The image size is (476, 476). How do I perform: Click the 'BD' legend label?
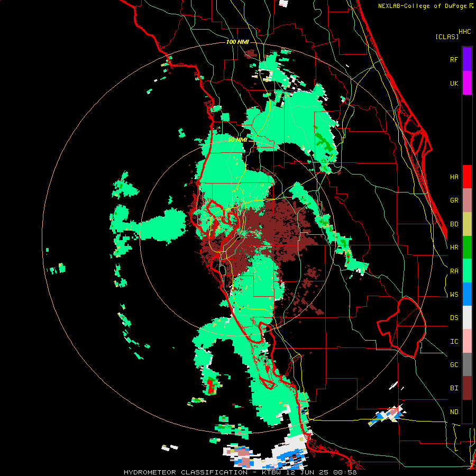click(x=454, y=224)
